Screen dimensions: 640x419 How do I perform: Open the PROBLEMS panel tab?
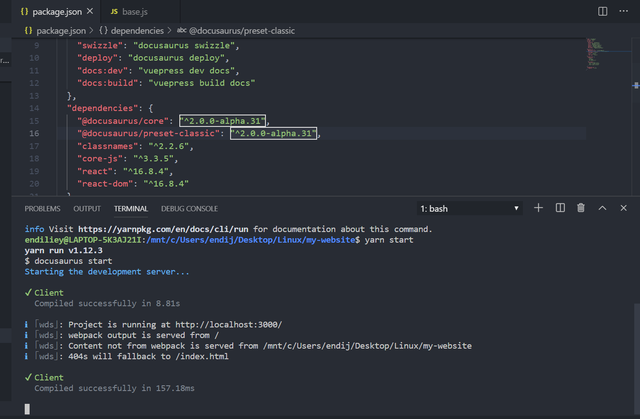coord(42,208)
